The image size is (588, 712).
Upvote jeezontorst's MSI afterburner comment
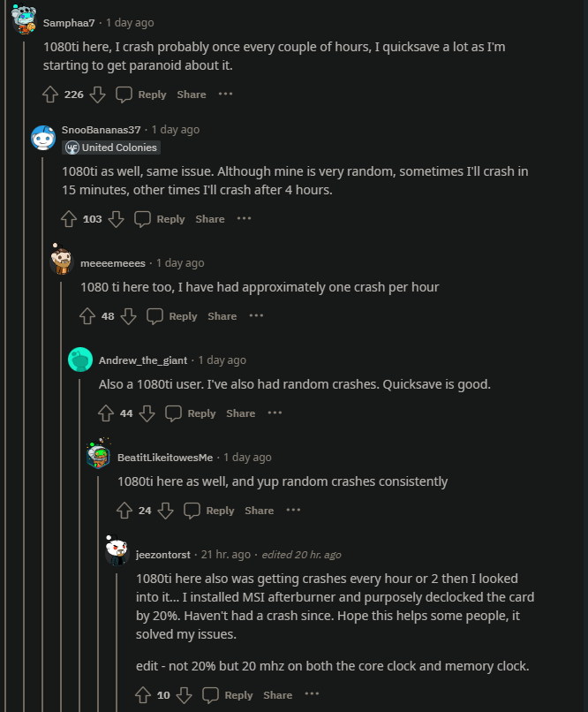pyautogui.click(x=143, y=695)
